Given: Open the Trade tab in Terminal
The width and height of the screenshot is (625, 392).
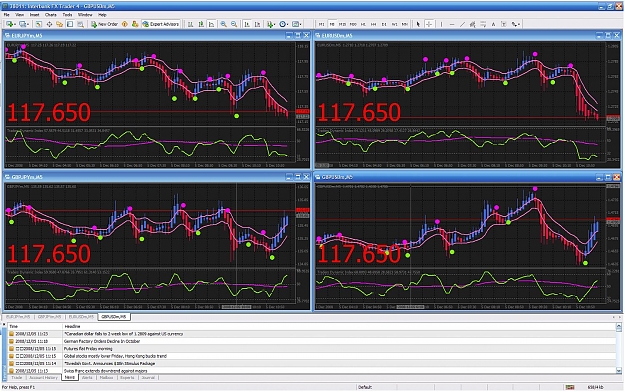Looking at the screenshot, I should tap(17, 378).
